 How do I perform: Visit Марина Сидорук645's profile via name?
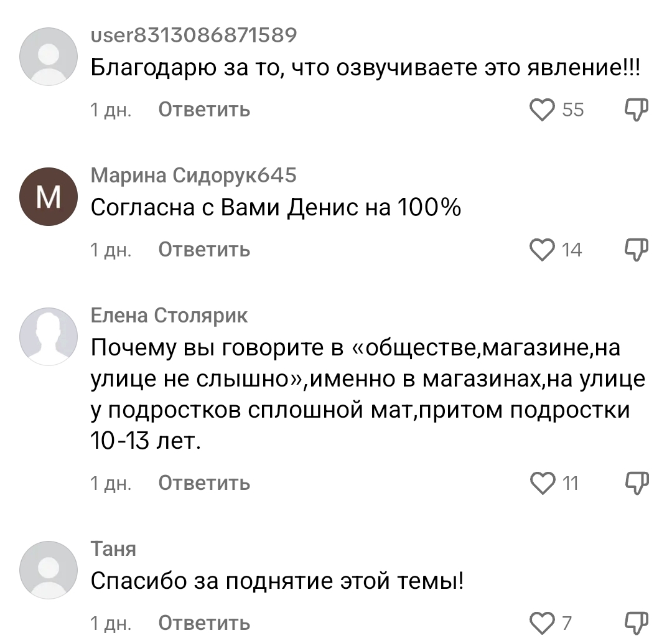(194, 176)
